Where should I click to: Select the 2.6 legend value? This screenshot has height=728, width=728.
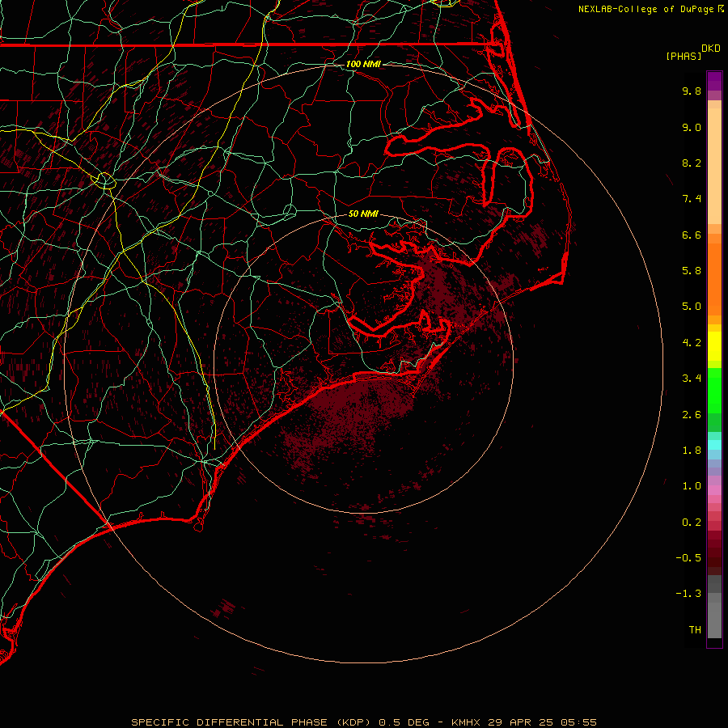pos(692,415)
